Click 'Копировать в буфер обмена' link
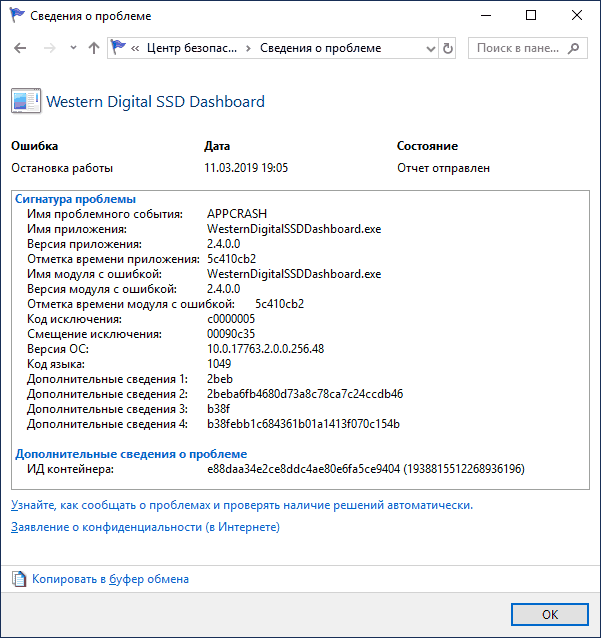The image size is (601, 638). (110, 579)
